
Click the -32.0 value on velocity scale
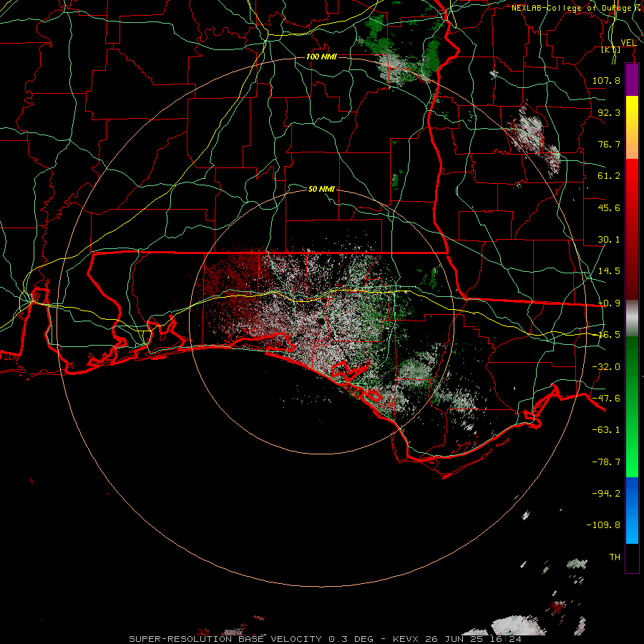coord(606,367)
